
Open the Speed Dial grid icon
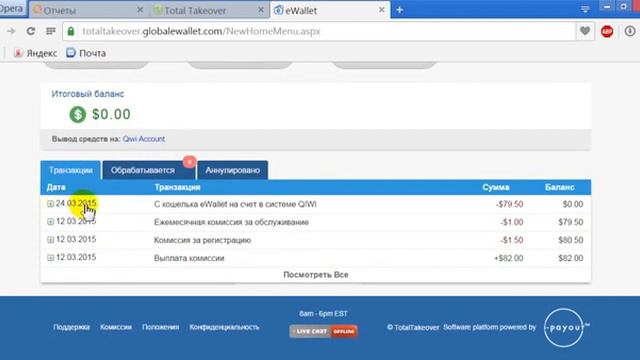pos(51,31)
